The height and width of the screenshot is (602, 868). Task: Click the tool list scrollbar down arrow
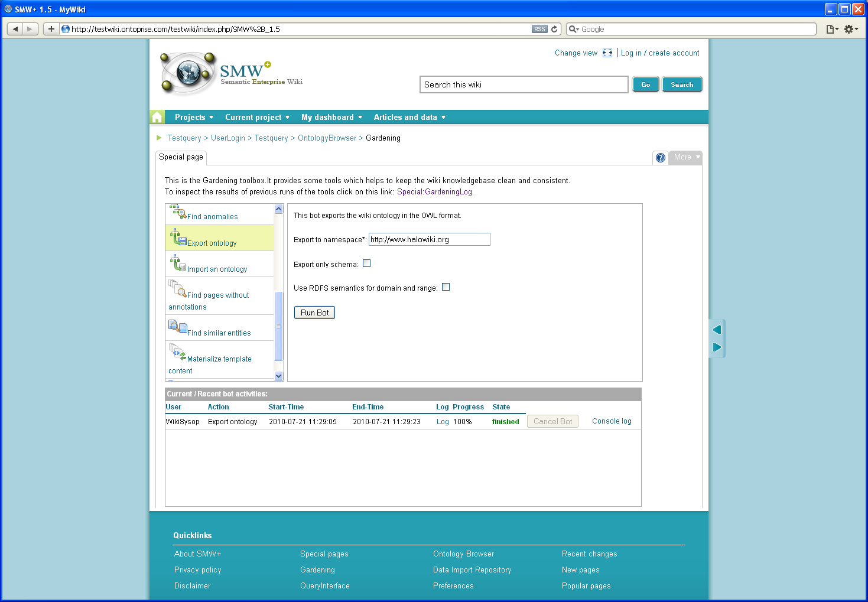[279, 376]
